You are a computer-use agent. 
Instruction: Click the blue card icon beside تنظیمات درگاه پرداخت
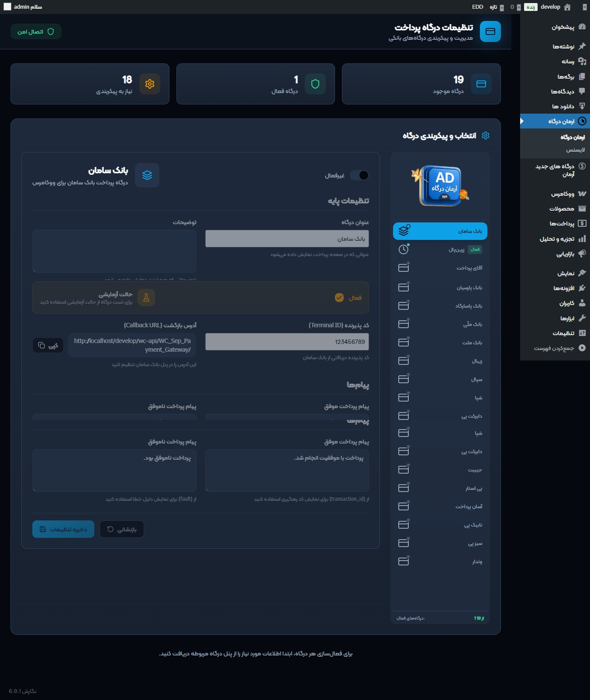490,31
